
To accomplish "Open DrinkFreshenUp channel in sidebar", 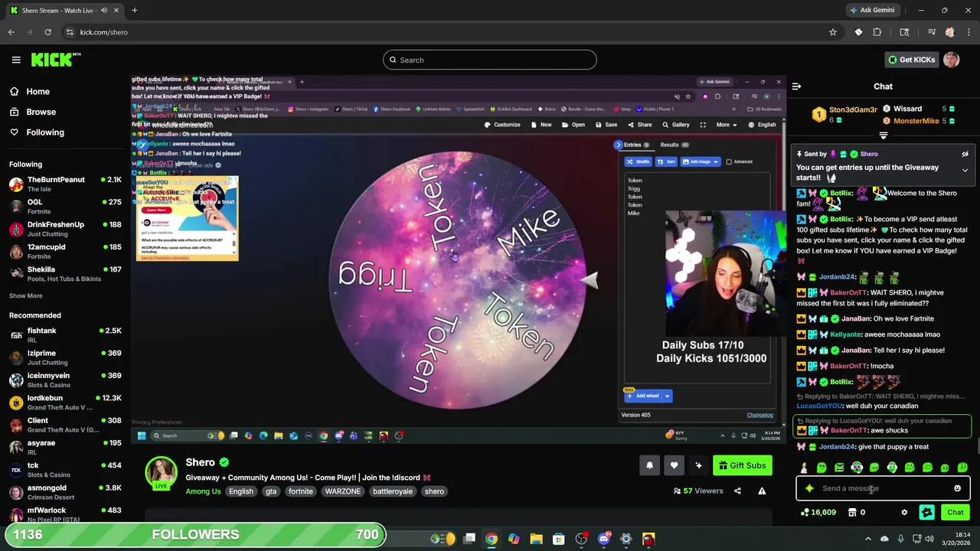I will tap(65, 229).
